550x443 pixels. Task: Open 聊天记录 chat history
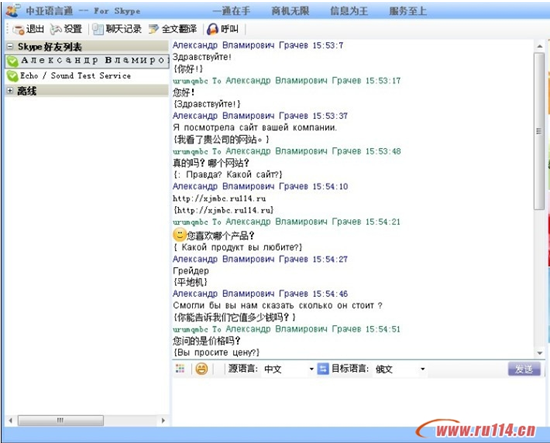pos(117,29)
